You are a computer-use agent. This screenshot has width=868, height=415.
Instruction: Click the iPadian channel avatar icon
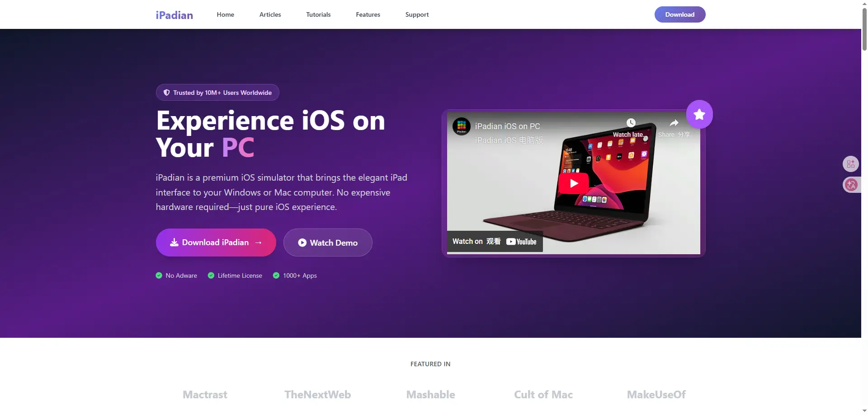462,126
